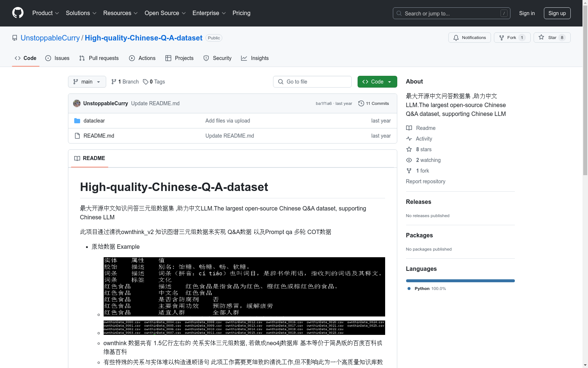Click the Go to file search box

click(x=312, y=82)
